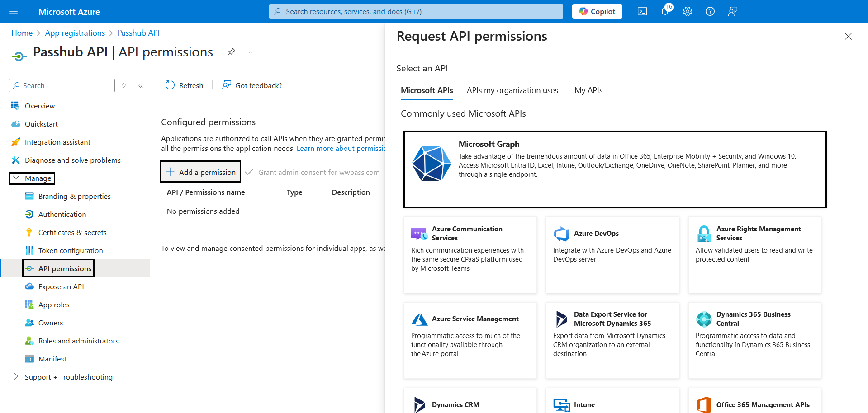Choose the Microsoft Graph card
The image size is (868, 413).
(615, 169)
